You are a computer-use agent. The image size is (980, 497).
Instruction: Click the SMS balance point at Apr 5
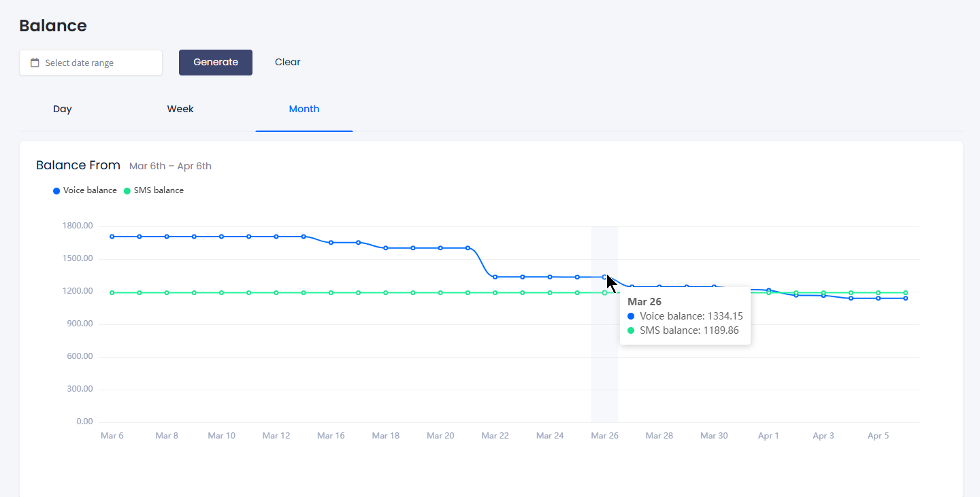point(878,291)
